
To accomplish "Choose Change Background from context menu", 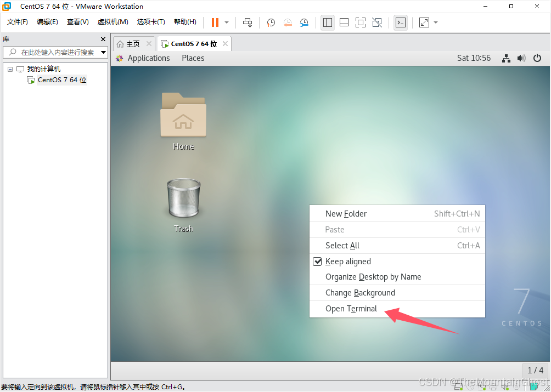I will 397,293.
